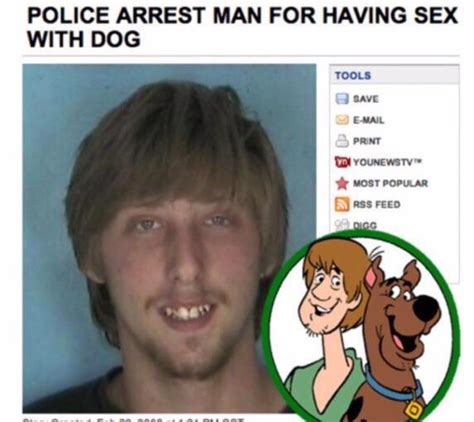
Task: Open the E-MAIL link in Tools
Action: point(369,120)
